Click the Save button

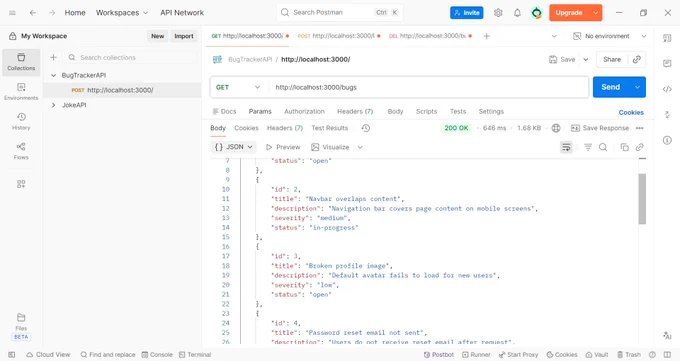tap(562, 59)
